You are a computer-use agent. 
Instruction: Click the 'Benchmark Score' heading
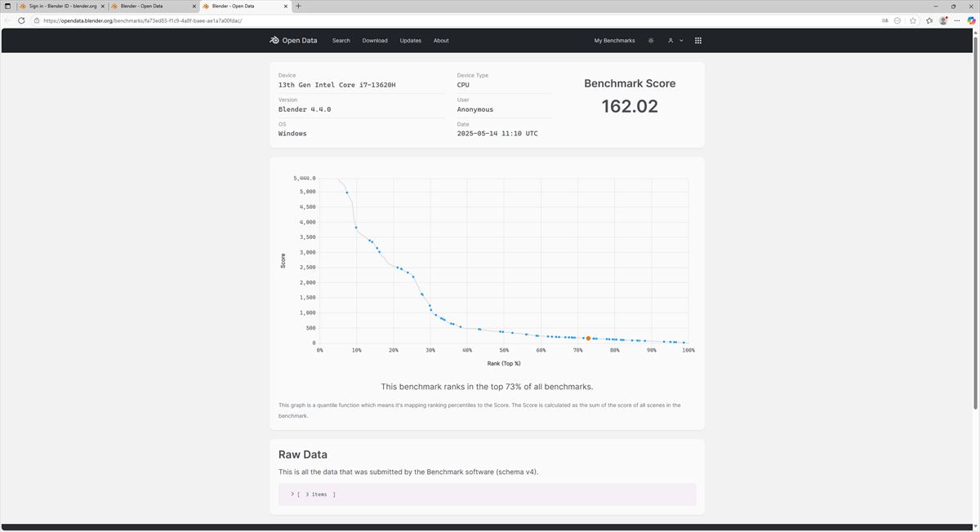(630, 83)
